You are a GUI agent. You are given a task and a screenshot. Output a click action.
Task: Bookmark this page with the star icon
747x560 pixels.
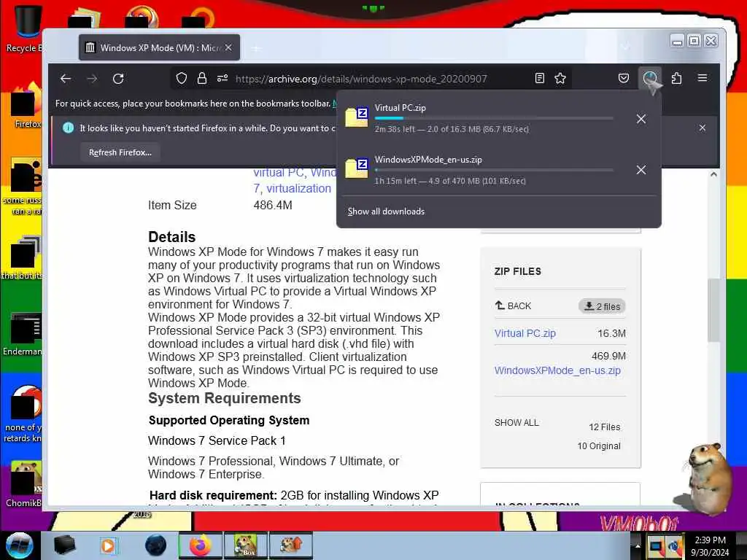click(560, 78)
